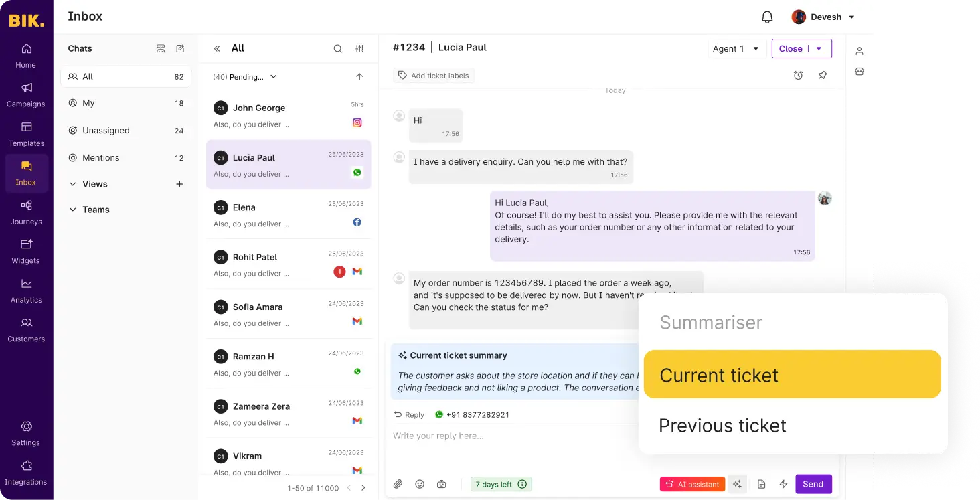Image resolution: width=980 pixels, height=500 pixels.
Task: Click the AI assistant button
Action: (692, 484)
